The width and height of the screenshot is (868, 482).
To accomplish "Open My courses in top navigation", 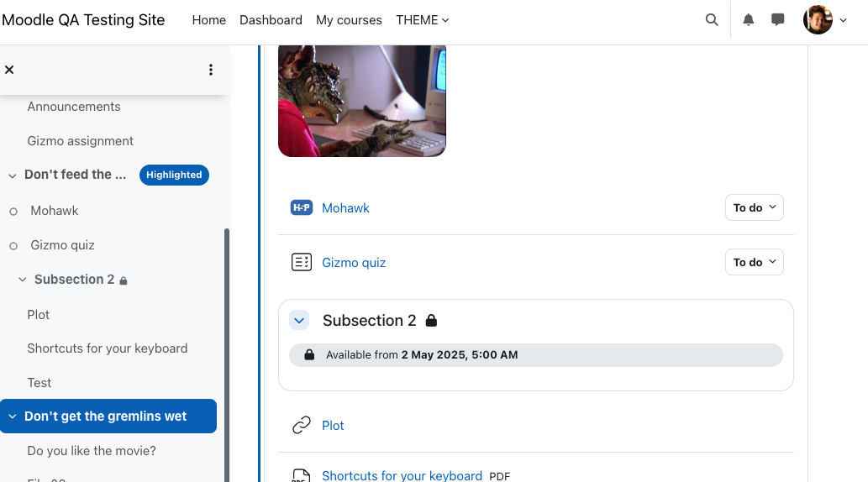I will pos(349,20).
